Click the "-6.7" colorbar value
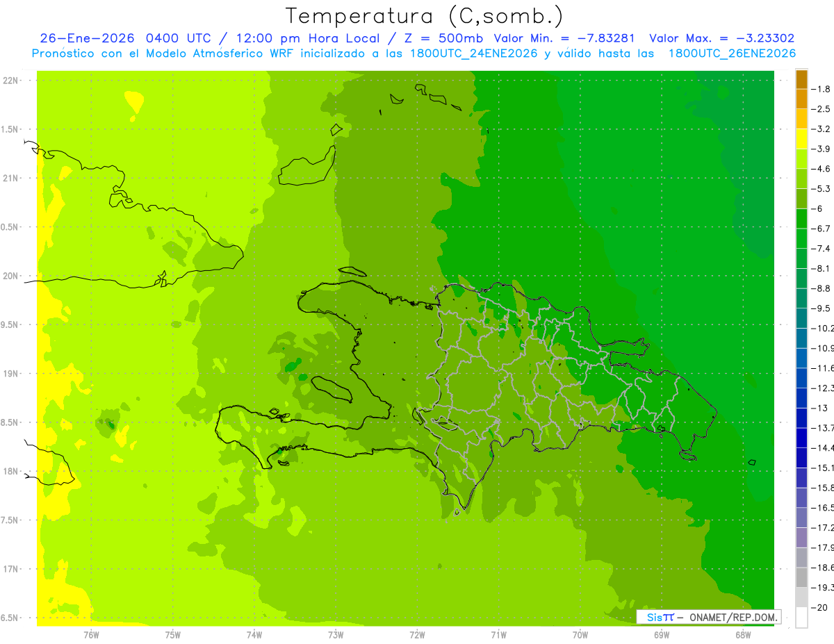The width and height of the screenshot is (834, 644). click(x=821, y=229)
